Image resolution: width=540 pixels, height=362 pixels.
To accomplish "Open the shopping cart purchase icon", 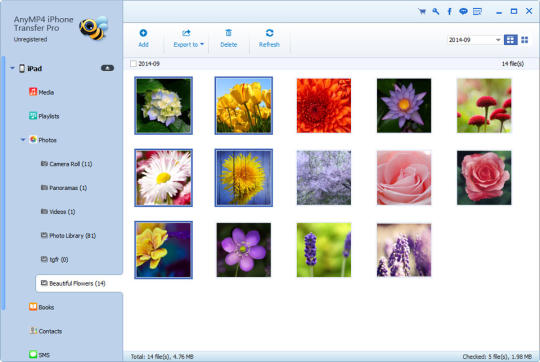I will click(422, 11).
